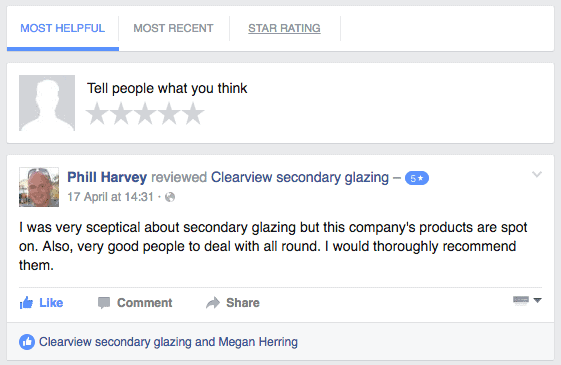Screen dimensions: 561x365
Task: Click the Comment speech bubble icon
Action: (104, 303)
